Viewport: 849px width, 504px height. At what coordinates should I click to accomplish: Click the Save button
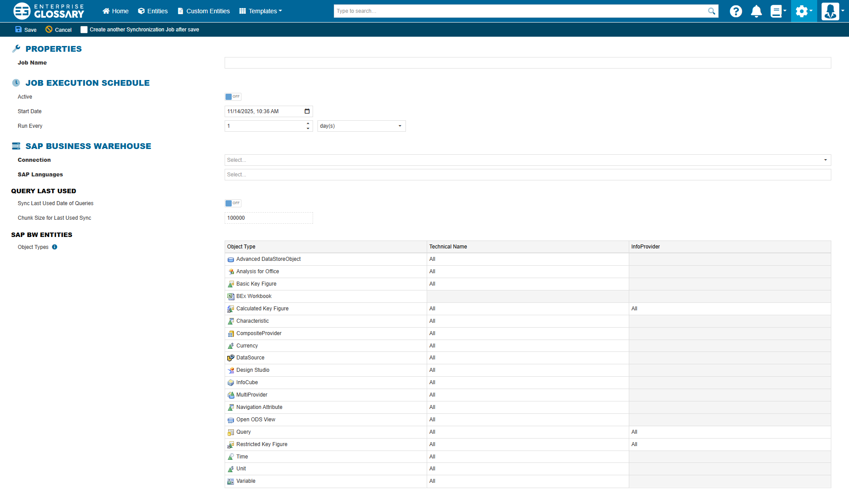coord(26,30)
